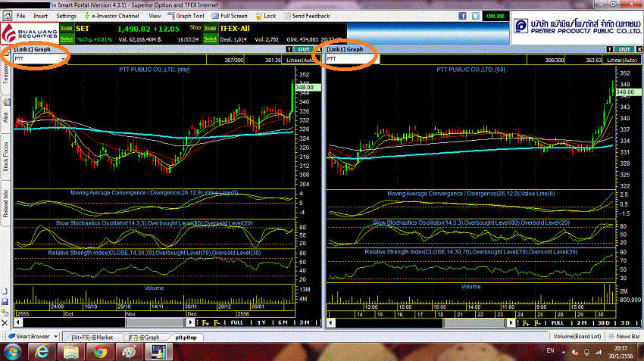Toggle the Lock option
644x361 pixels.
click(266, 16)
